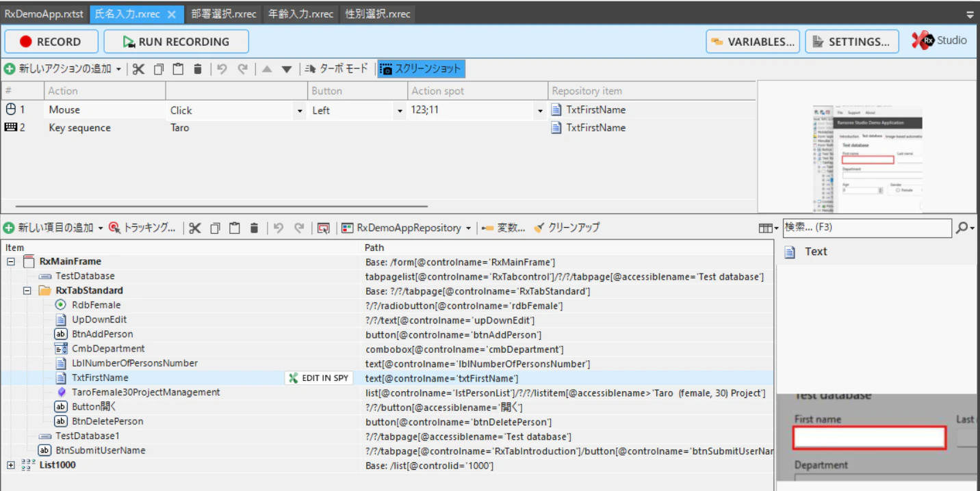Click the 変数... variables button

click(x=504, y=228)
